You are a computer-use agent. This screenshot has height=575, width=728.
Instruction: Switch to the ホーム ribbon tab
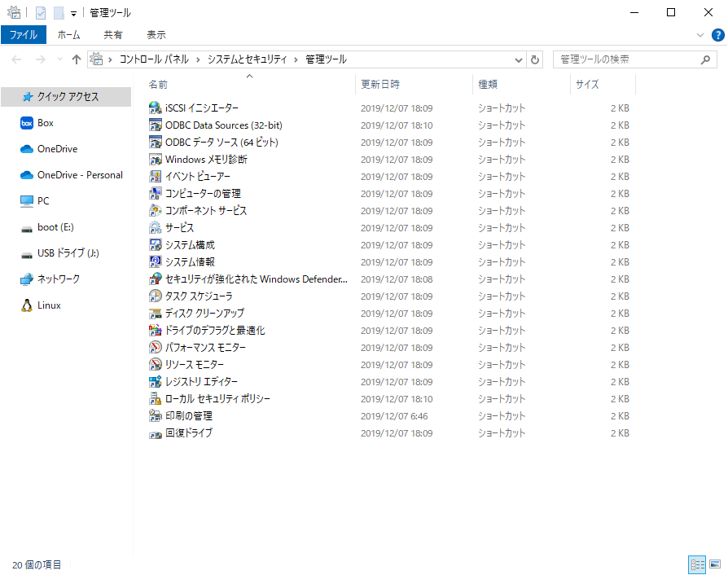[68, 35]
